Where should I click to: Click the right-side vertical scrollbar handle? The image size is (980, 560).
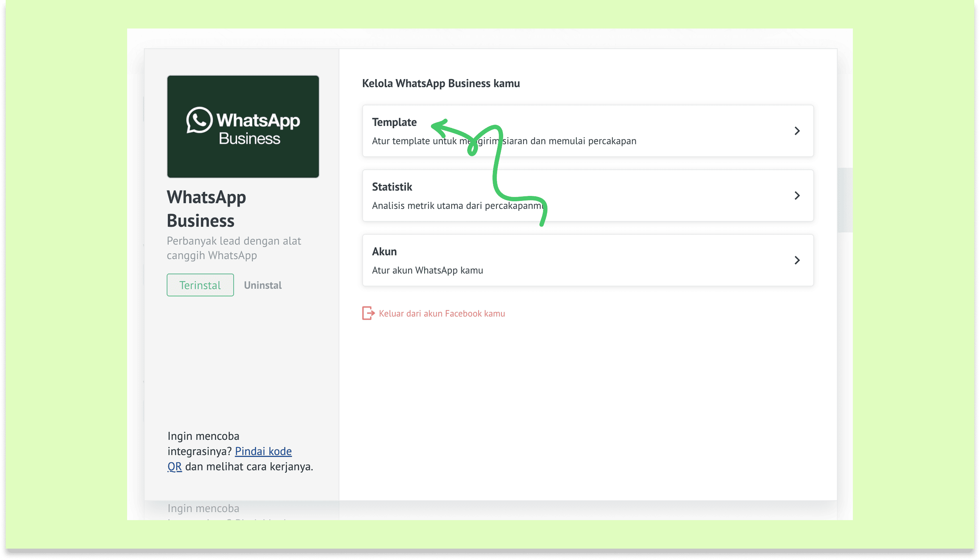click(844, 200)
